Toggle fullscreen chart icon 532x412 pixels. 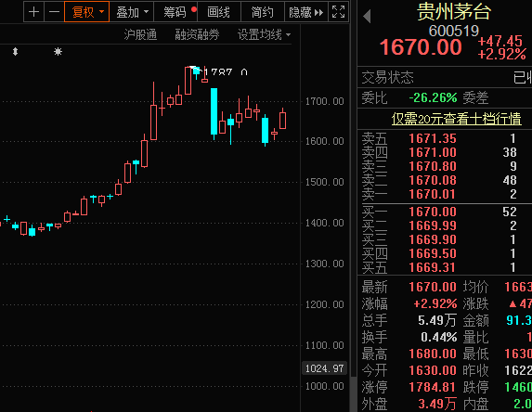click(338, 12)
